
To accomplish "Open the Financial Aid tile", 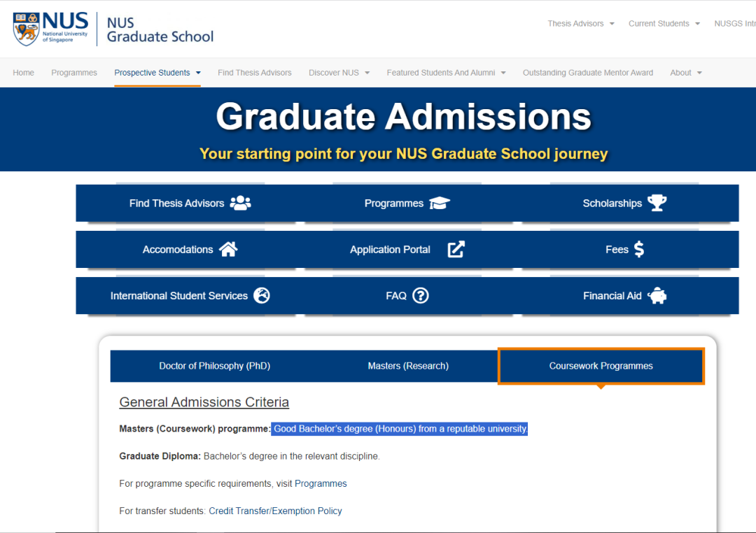I will [625, 295].
